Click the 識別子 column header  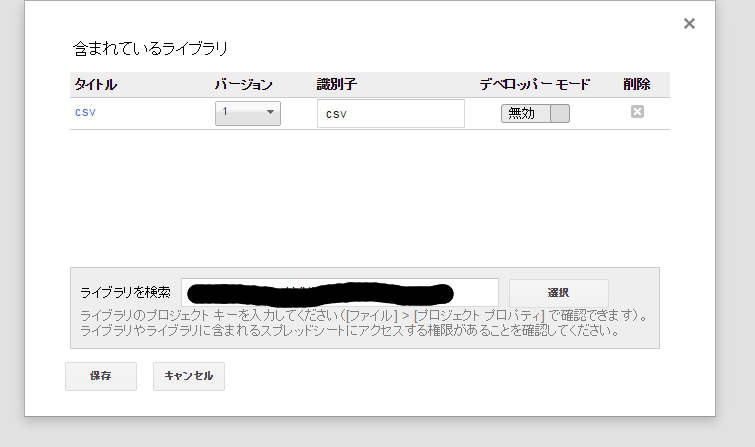click(337, 85)
